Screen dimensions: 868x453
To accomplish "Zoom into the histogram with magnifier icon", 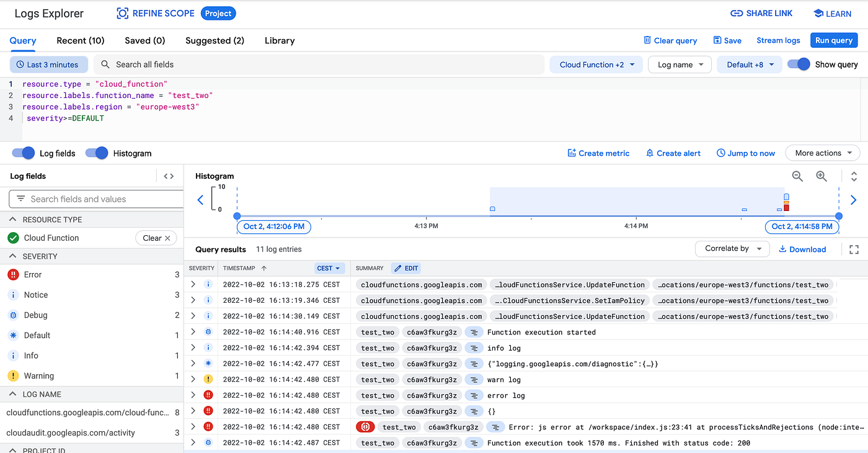I will point(821,176).
